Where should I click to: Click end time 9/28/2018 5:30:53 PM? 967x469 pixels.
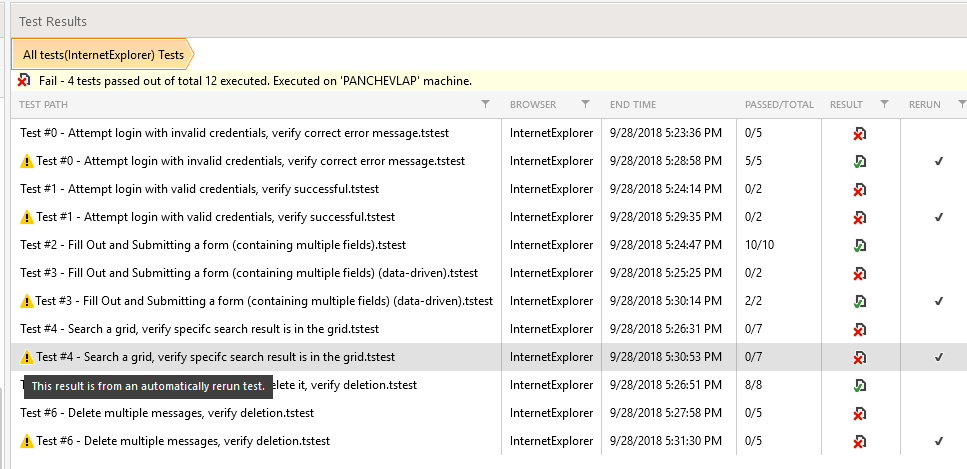(x=665, y=357)
